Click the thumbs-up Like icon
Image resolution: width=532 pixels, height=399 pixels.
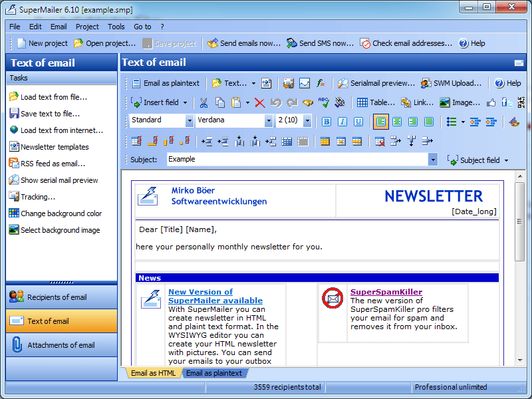(x=491, y=102)
